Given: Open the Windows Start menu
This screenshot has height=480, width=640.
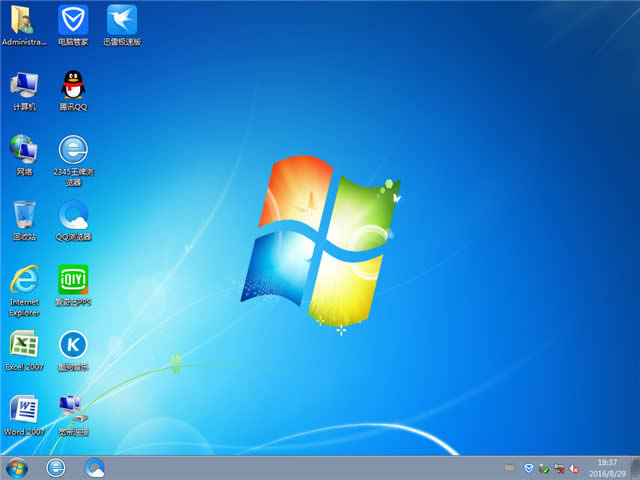Looking at the screenshot, I should (17, 467).
